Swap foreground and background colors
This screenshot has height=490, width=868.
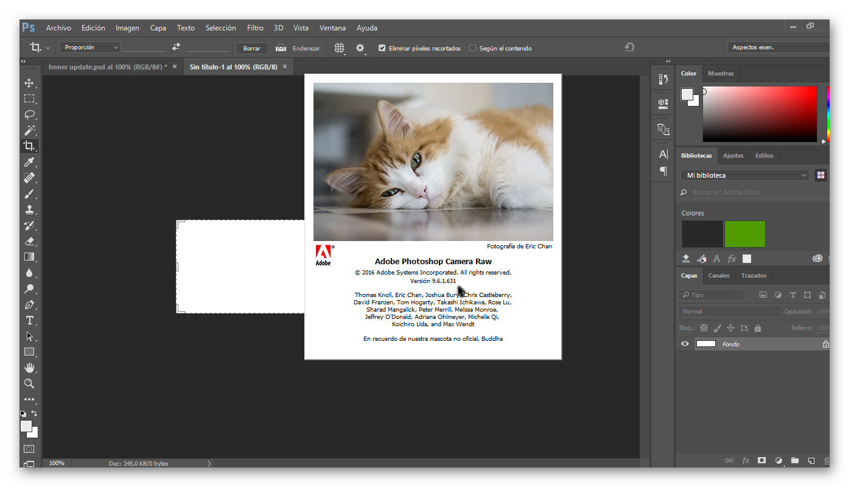[x=34, y=413]
